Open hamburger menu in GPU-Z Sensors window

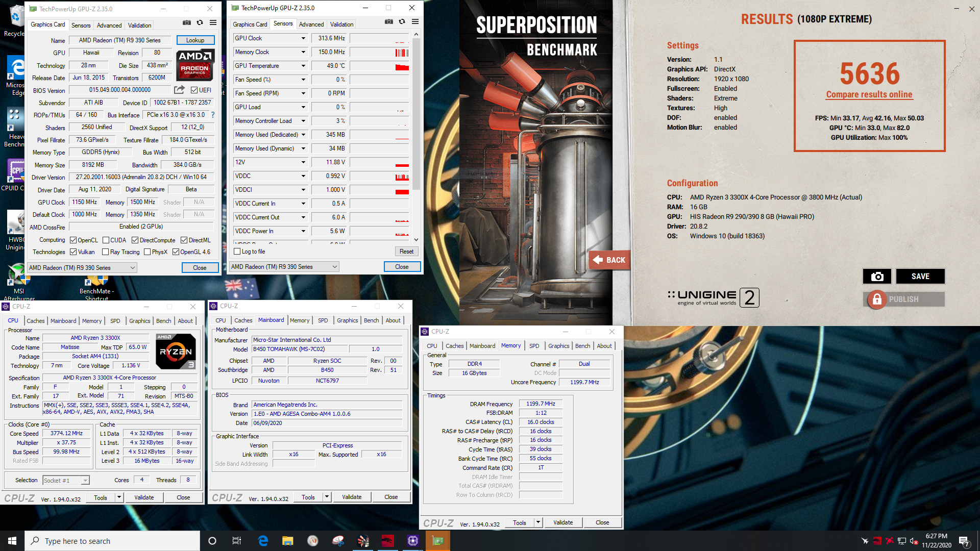[x=415, y=22]
